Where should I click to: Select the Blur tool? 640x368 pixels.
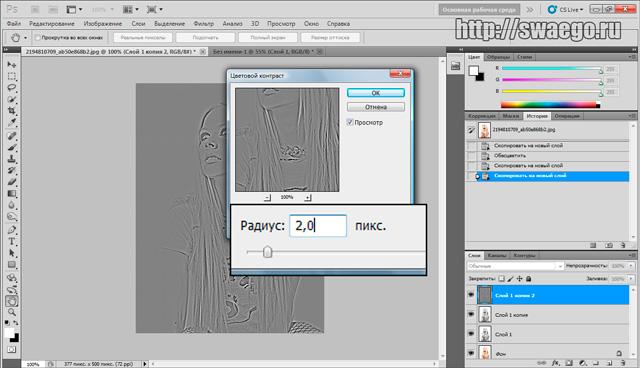pyautogui.click(x=12, y=205)
